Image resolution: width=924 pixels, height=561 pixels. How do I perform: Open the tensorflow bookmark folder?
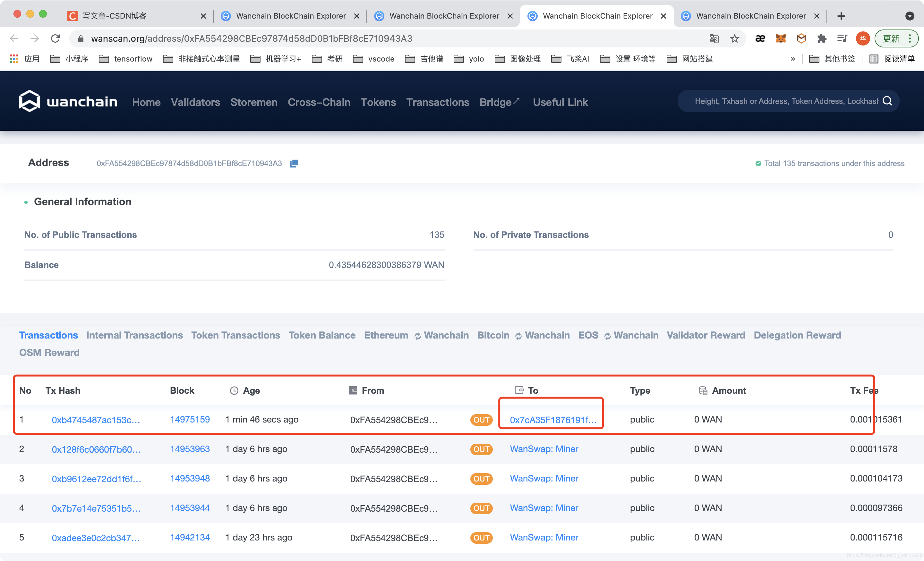126,59
